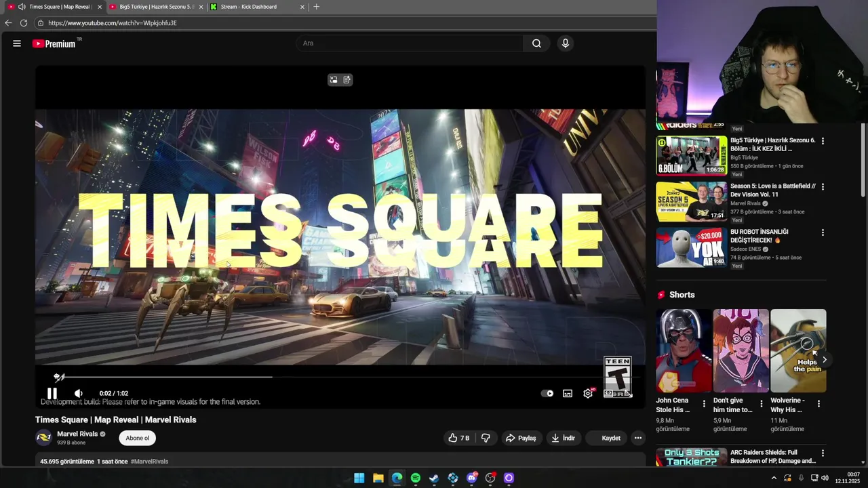Open options menu for Big5 Türkiye video

click(823, 141)
